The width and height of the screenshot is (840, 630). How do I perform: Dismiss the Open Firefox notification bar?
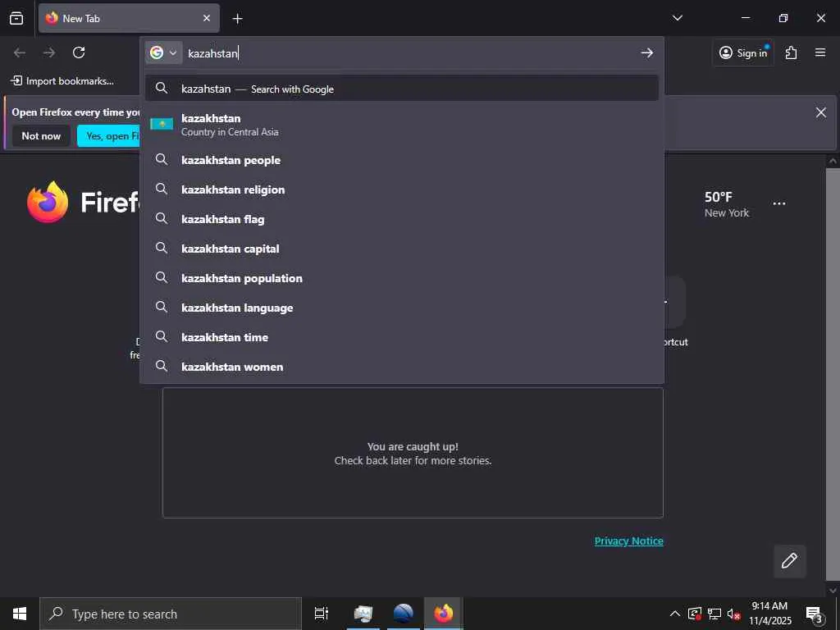click(820, 112)
